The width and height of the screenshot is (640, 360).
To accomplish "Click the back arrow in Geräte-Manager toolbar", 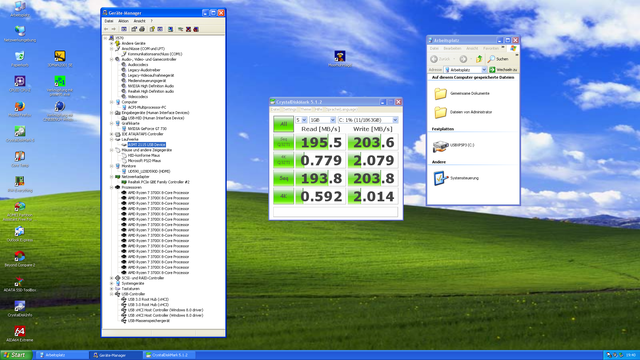I will click(106, 29).
